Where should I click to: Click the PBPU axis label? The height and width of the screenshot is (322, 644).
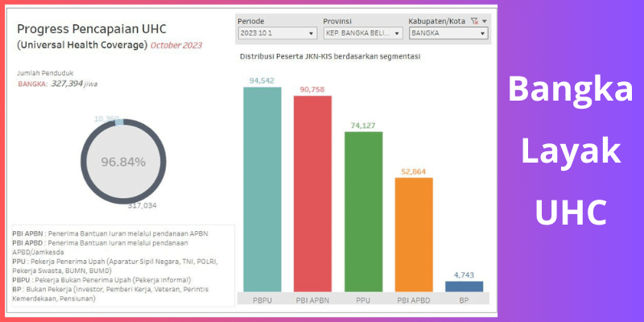pyautogui.click(x=262, y=299)
